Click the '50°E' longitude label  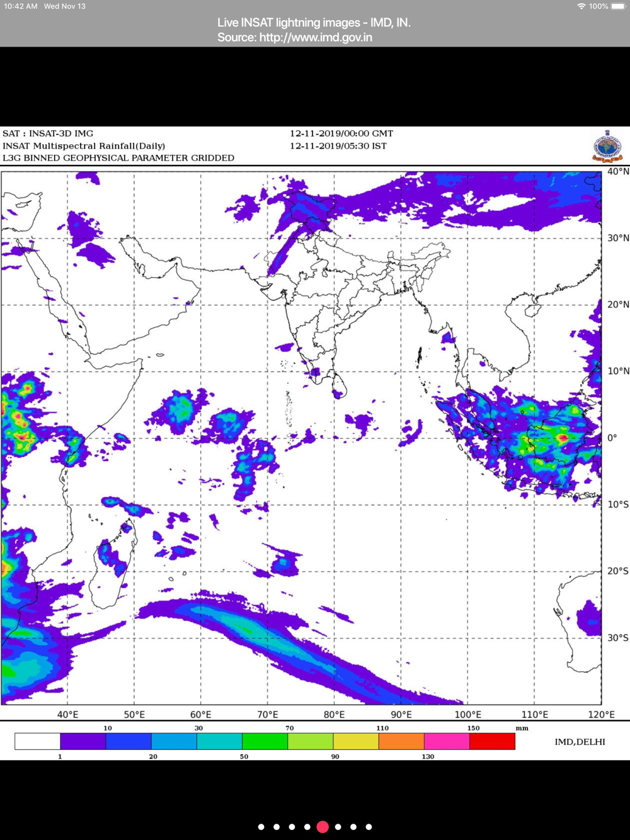tap(134, 715)
